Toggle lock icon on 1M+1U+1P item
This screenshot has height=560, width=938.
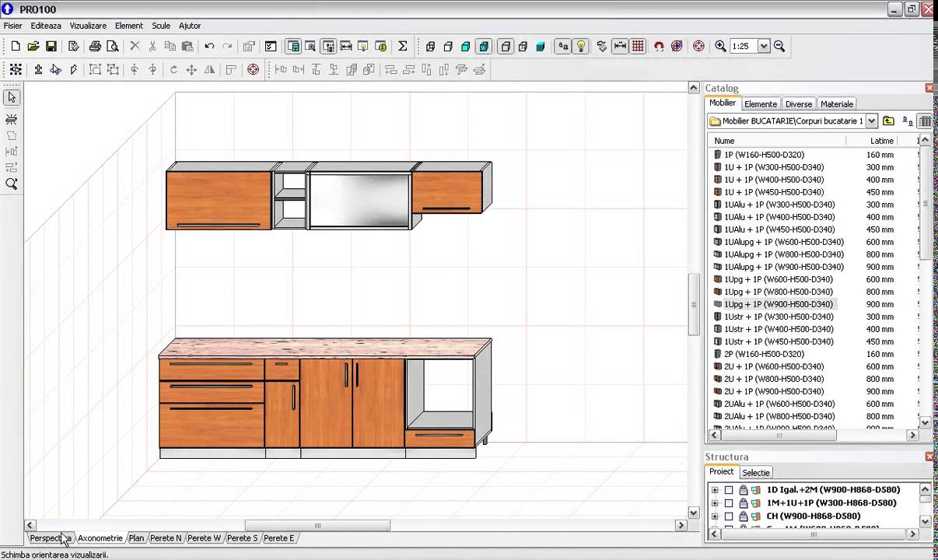(743, 503)
